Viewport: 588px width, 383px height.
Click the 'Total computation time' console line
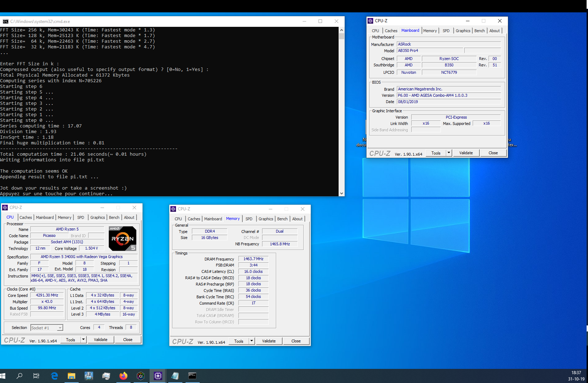tap(73, 154)
